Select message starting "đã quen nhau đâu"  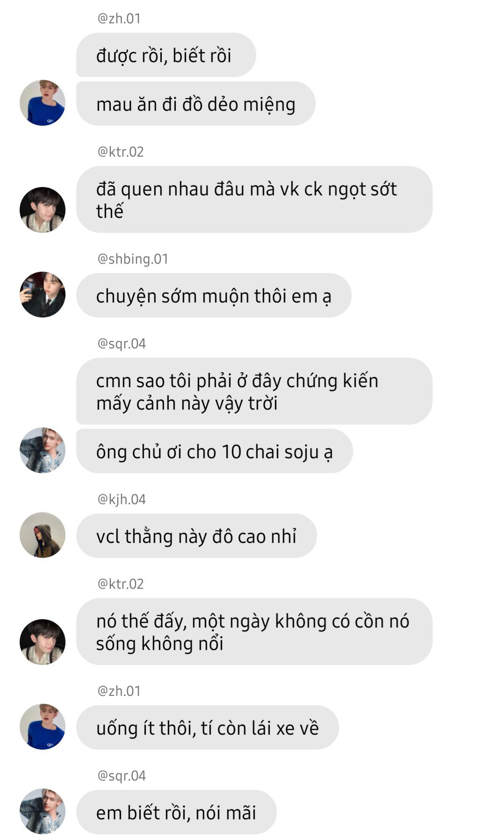pyautogui.click(x=254, y=200)
